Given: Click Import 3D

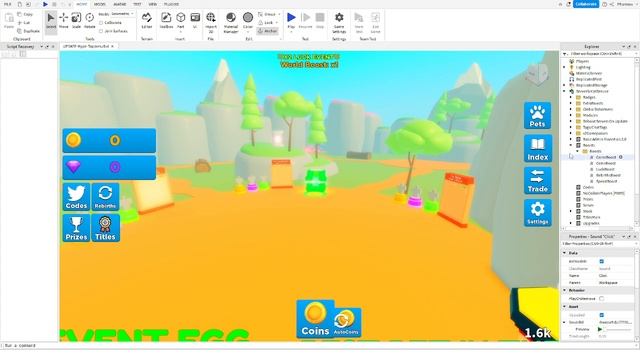Looking at the screenshot, I should point(211,22).
